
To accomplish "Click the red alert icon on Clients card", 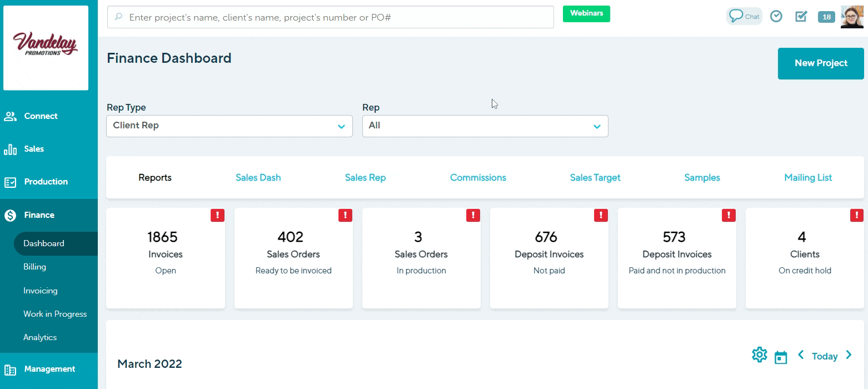I will (x=857, y=215).
